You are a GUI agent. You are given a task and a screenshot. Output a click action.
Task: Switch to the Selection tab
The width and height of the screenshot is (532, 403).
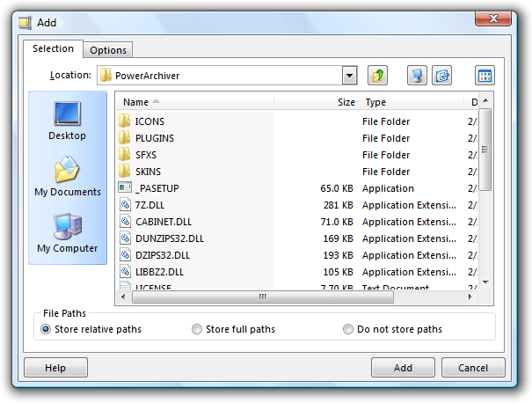coord(53,48)
